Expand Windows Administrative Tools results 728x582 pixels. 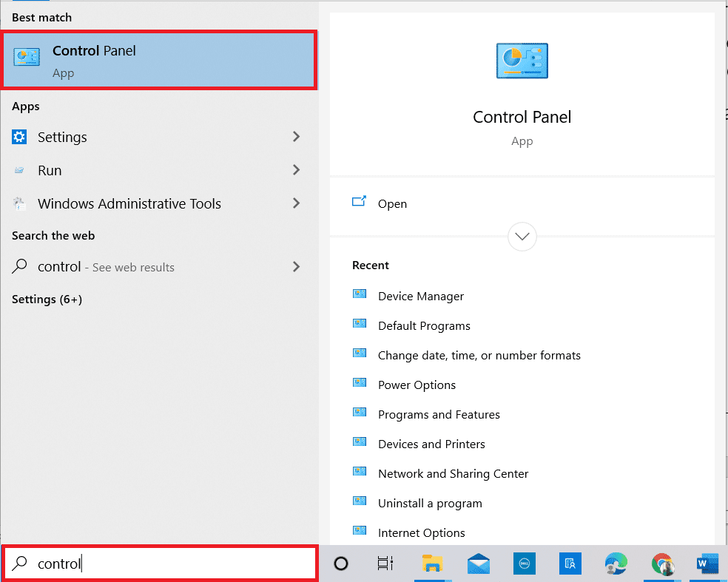(296, 203)
